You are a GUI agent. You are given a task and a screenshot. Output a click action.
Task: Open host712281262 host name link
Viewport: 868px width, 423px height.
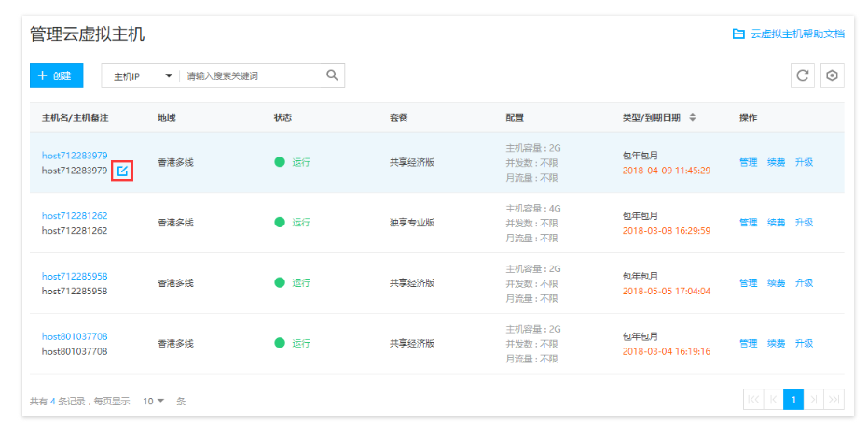pyautogui.click(x=75, y=216)
